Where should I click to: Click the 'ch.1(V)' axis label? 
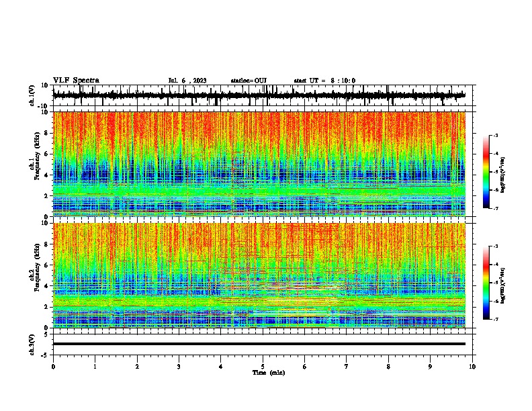click(x=32, y=95)
